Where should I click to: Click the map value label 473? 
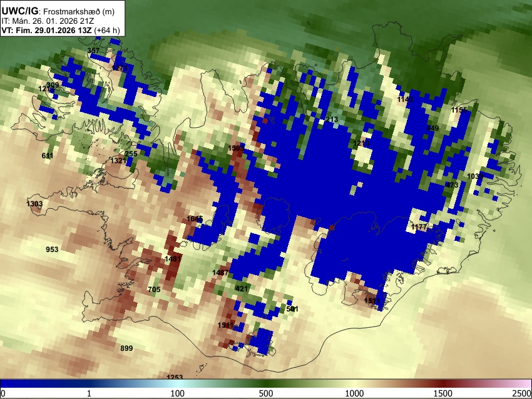452,184
